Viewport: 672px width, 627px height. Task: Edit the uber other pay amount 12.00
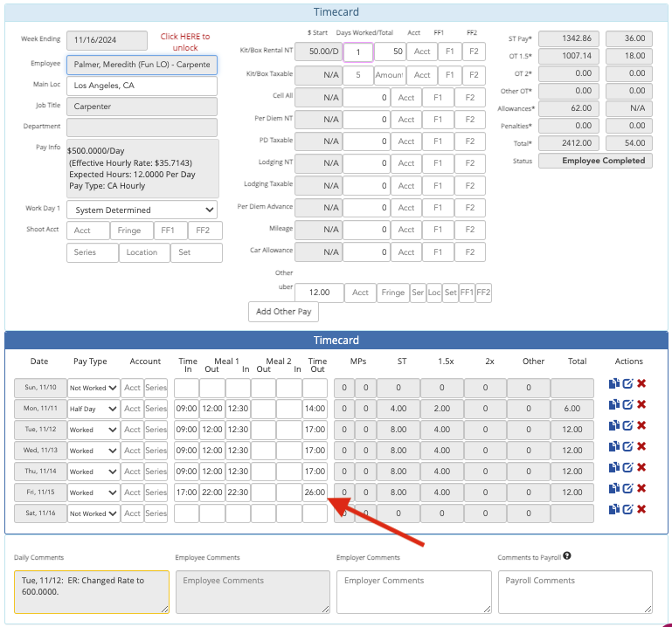[319, 293]
